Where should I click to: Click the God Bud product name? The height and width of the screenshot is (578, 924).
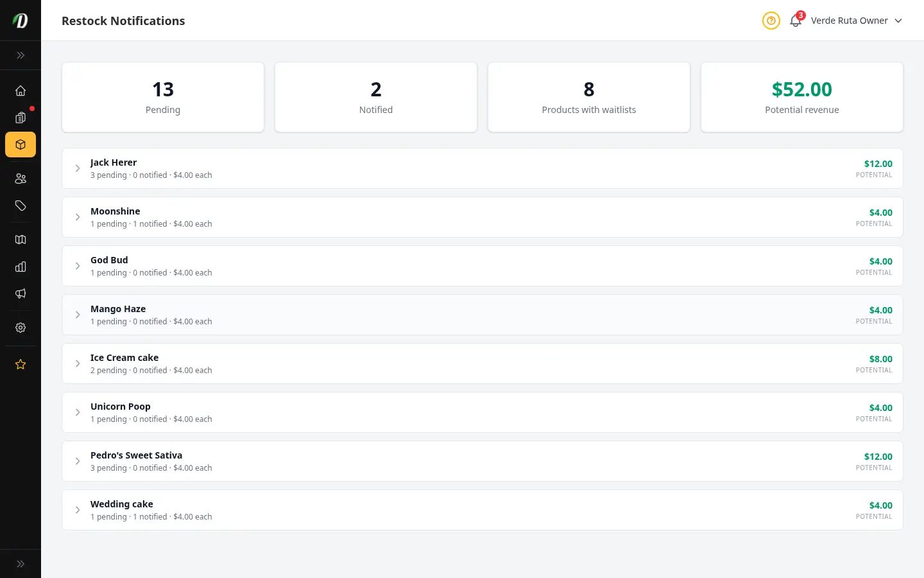[x=109, y=260]
